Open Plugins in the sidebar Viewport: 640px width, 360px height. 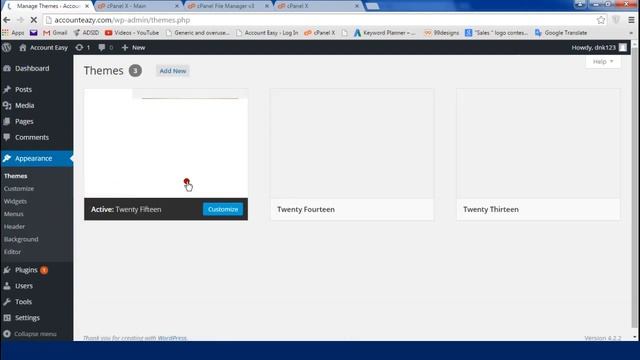tap(26, 270)
